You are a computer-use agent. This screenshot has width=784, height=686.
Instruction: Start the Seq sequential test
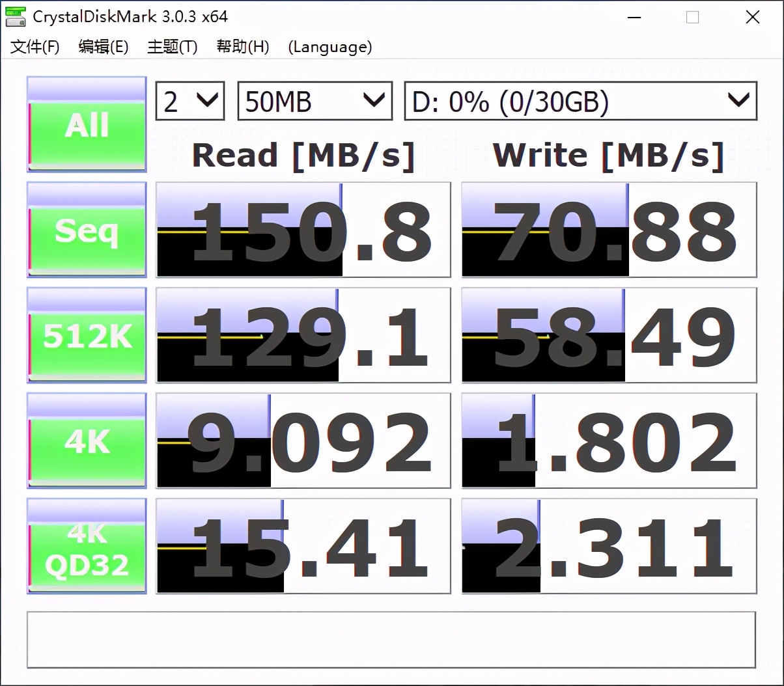pyautogui.click(x=87, y=230)
